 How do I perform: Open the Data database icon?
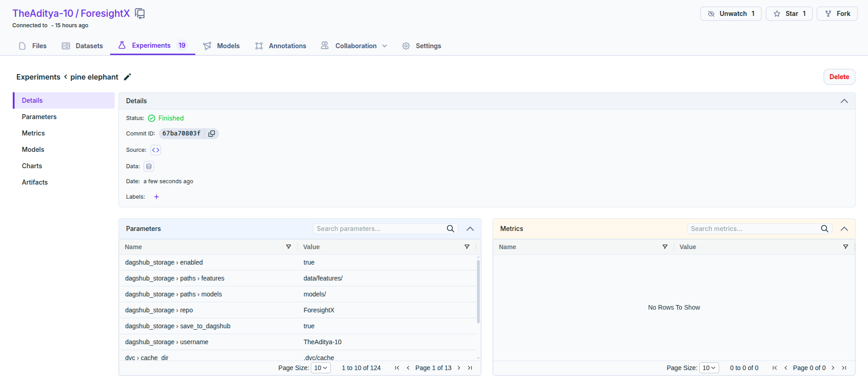pos(149,166)
